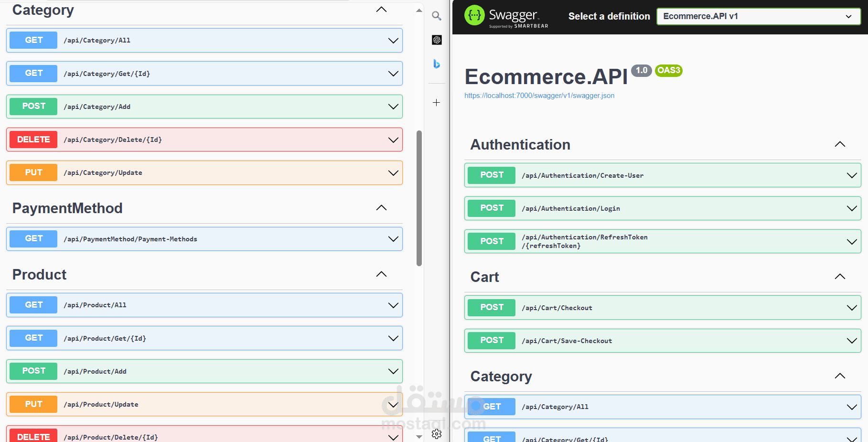868x442 pixels.
Task: Expand chevron of /api/Category/Update row
Action: tap(393, 173)
